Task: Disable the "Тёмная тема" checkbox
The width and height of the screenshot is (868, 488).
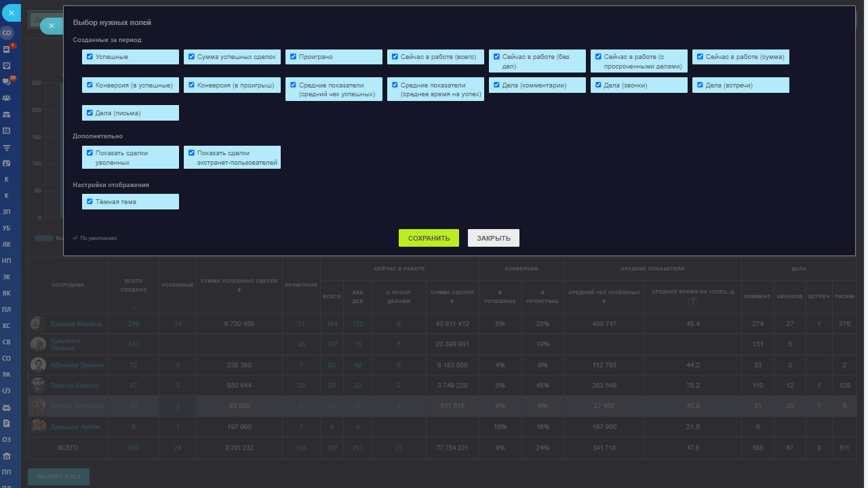Action: click(x=90, y=201)
